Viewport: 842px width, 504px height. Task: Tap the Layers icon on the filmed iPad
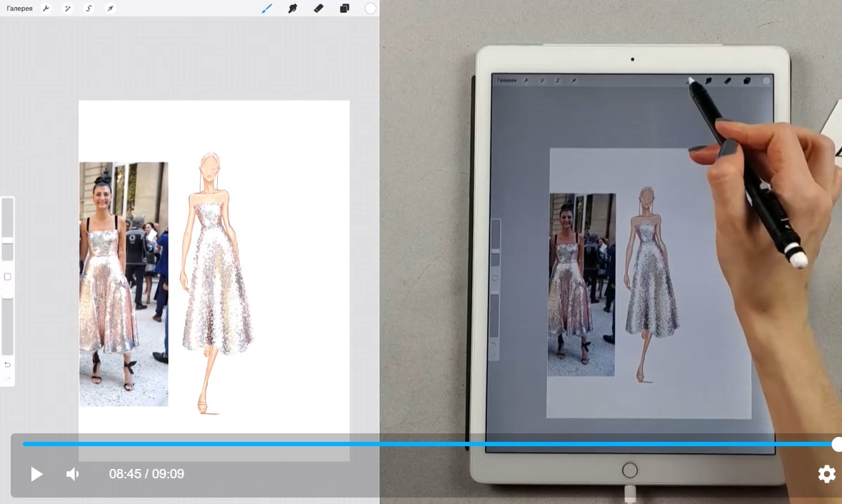point(747,81)
